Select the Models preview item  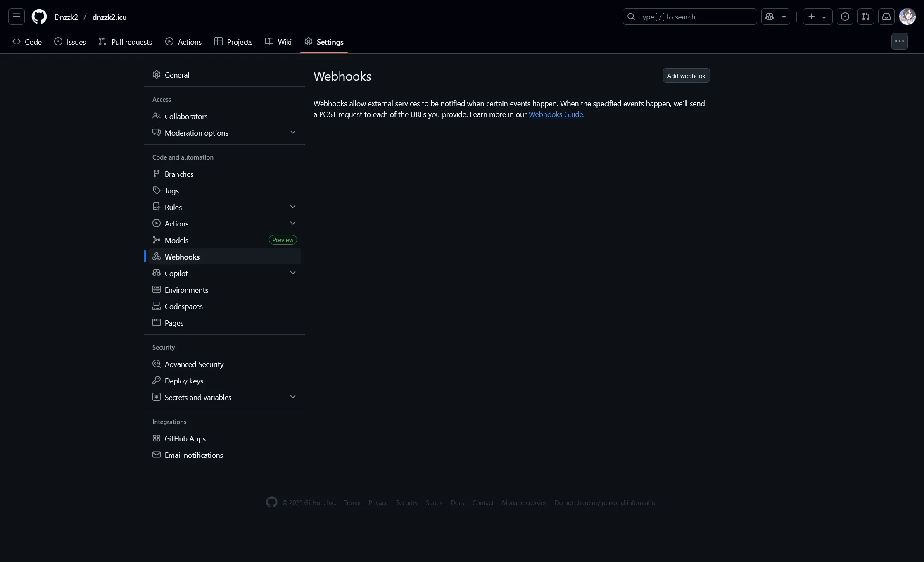[x=177, y=240]
